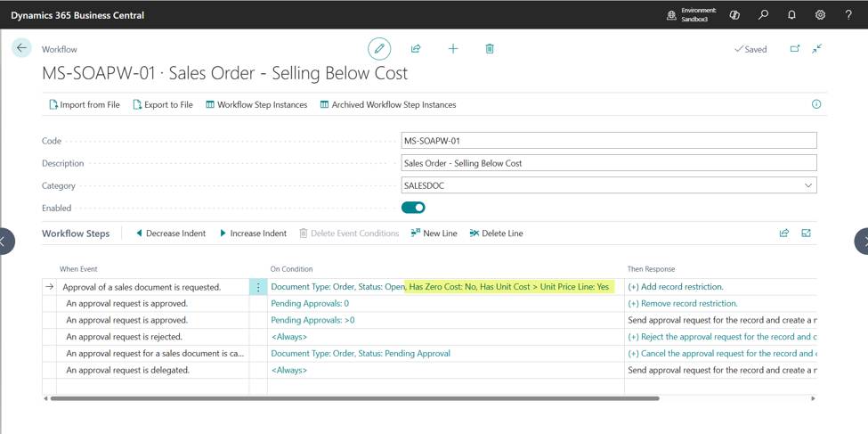Click the trash delete icon
The height and width of the screenshot is (434, 868).
tap(490, 49)
